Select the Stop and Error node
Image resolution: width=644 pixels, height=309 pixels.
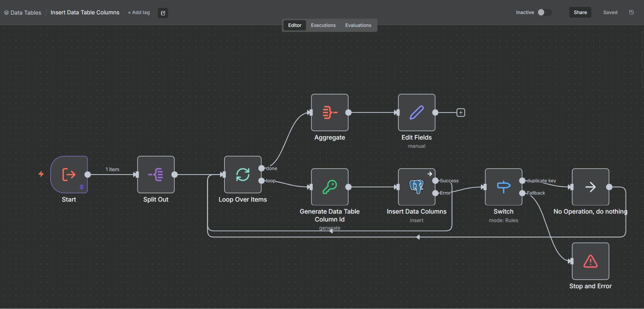click(590, 261)
